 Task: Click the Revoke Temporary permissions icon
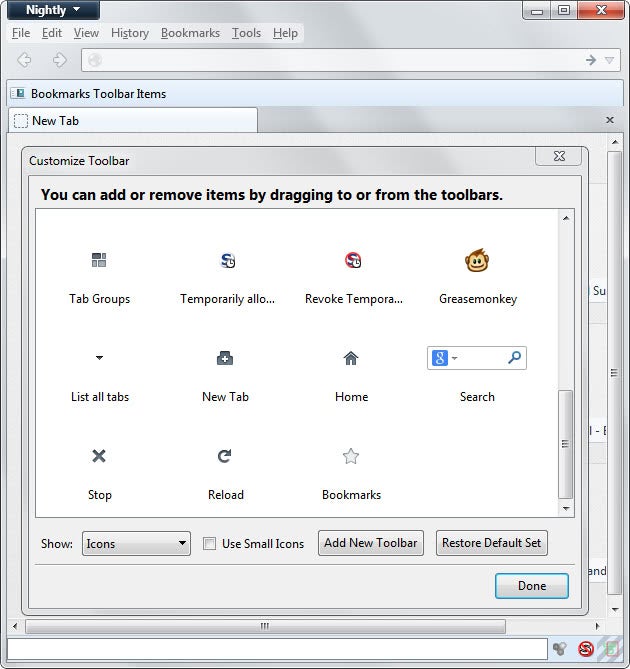(353, 260)
